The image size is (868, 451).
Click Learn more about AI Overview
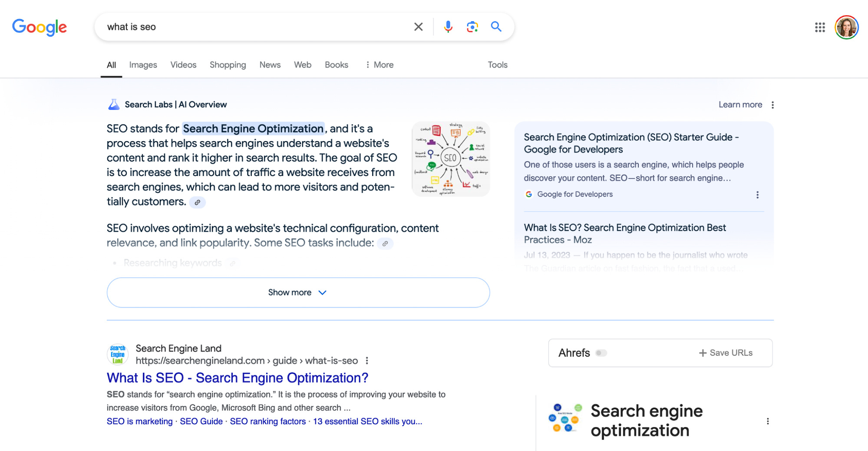click(740, 105)
